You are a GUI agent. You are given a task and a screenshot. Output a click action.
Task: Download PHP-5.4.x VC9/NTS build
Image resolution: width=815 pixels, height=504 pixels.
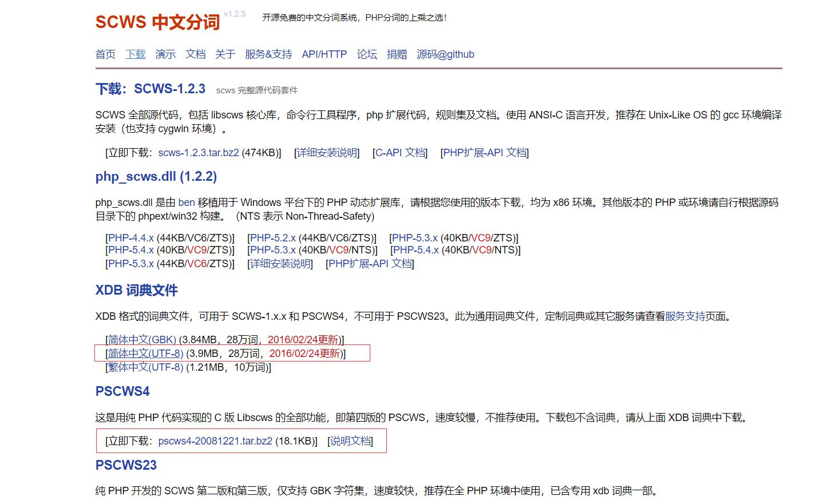point(416,250)
